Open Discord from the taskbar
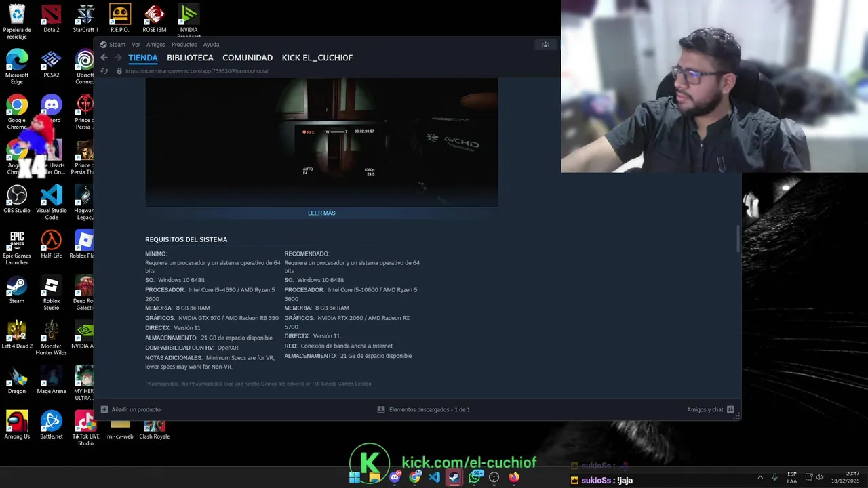868x488 pixels. coord(395,477)
